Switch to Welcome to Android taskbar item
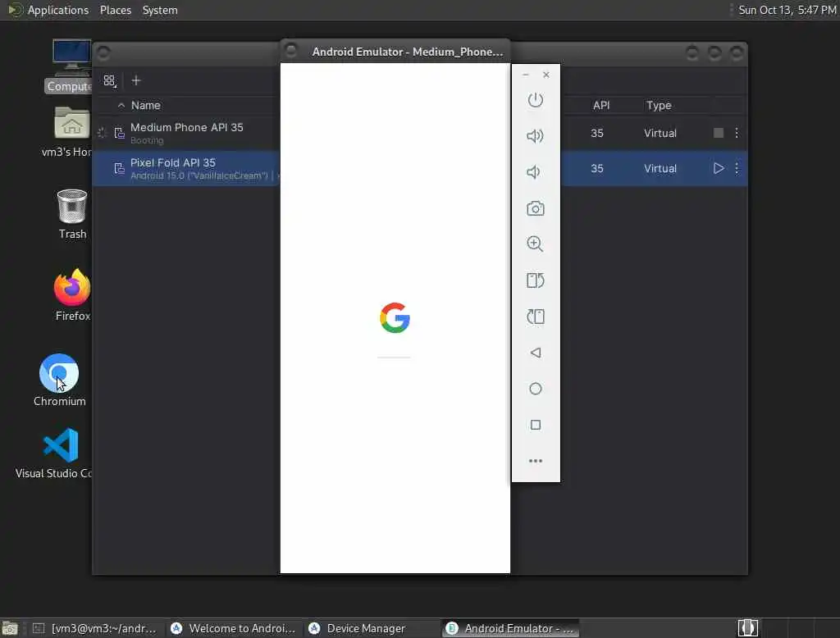The image size is (840, 638). pos(234,628)
